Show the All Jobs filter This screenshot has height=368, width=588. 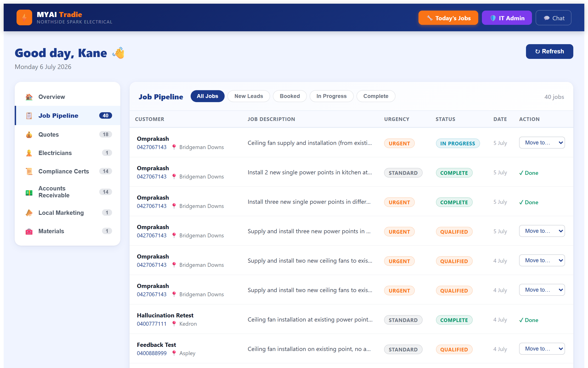click(x=207, y=96)
